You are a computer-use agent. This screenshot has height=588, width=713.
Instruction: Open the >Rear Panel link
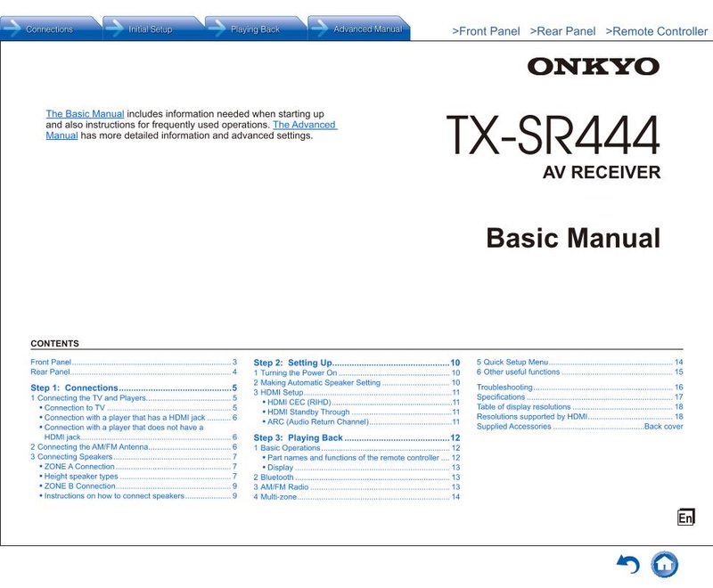(x=562, y=31)
